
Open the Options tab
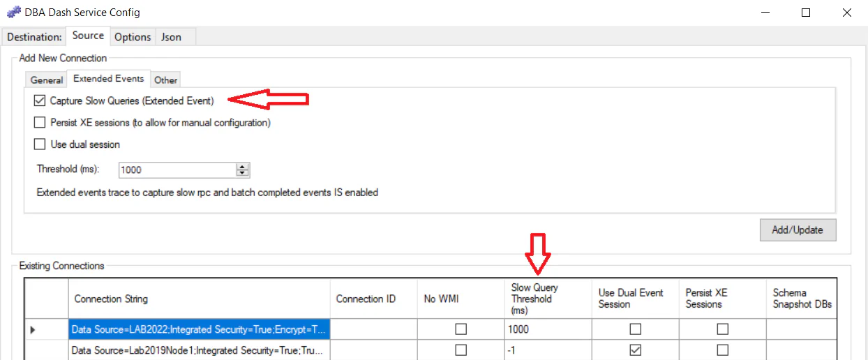pos(133,36)
